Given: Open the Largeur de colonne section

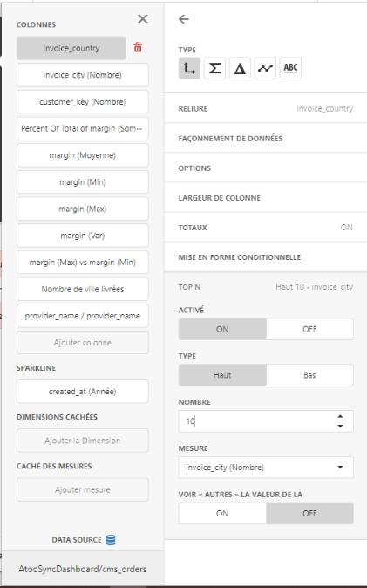Looking at the screenshot, I should point(265,198).
